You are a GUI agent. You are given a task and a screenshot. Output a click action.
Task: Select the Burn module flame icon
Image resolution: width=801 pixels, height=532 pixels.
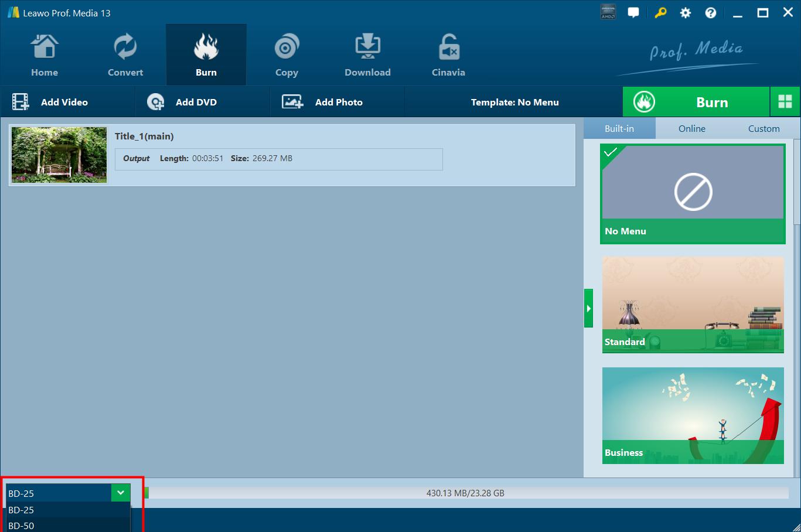pyautogui.click(x=206, y=47)
